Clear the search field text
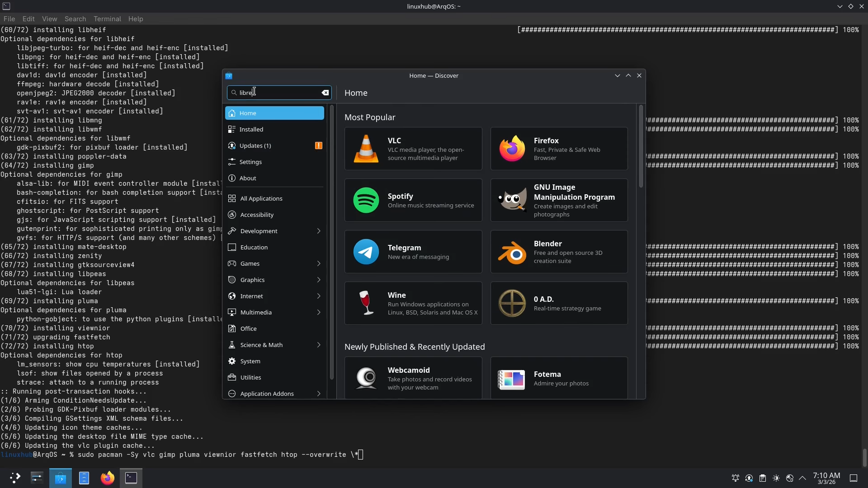 coord(325,93)
